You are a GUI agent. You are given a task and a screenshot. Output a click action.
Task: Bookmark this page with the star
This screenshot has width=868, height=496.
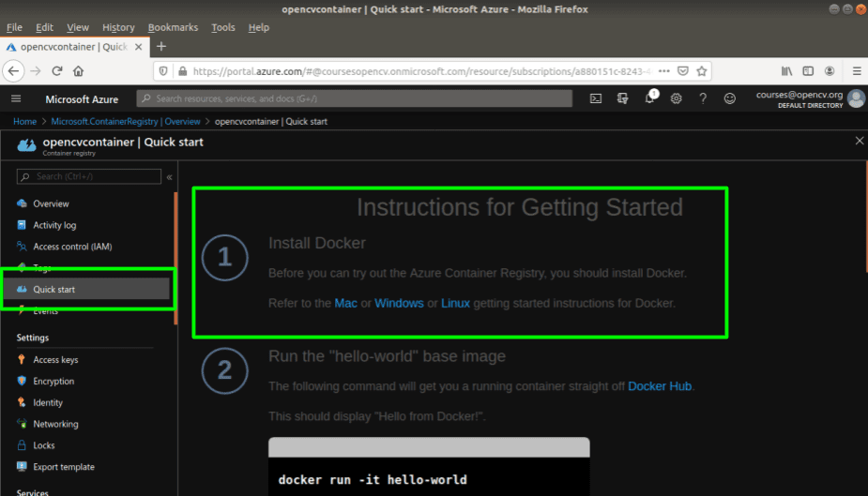coord(702,70)
